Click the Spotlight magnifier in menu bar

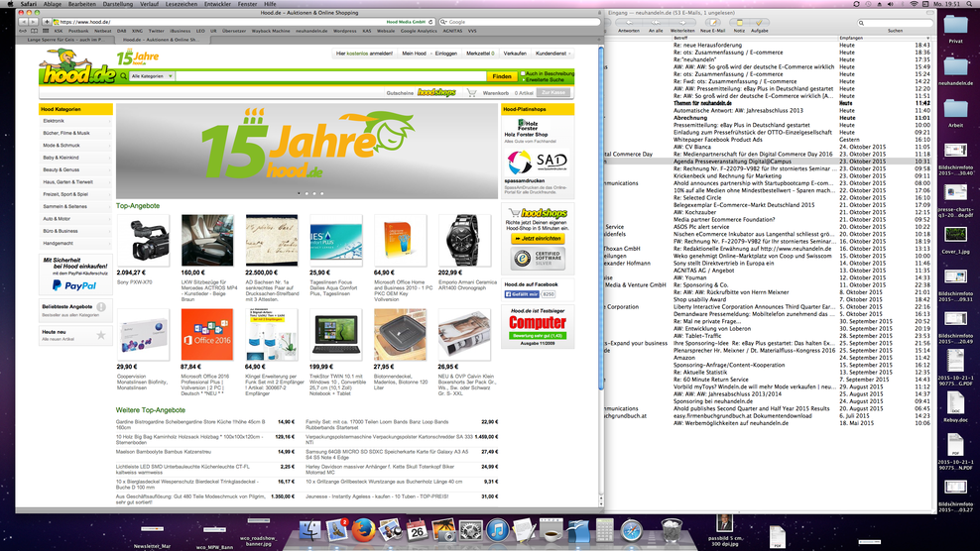[971, 4]
